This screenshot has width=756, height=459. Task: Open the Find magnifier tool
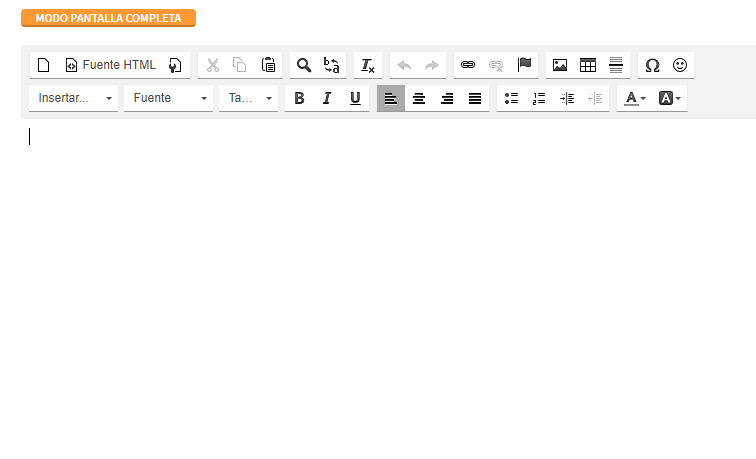point(304,65)
